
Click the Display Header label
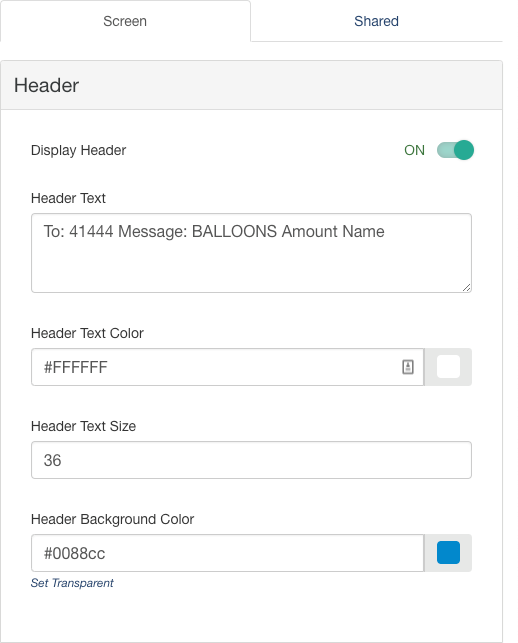click(78, 150)
